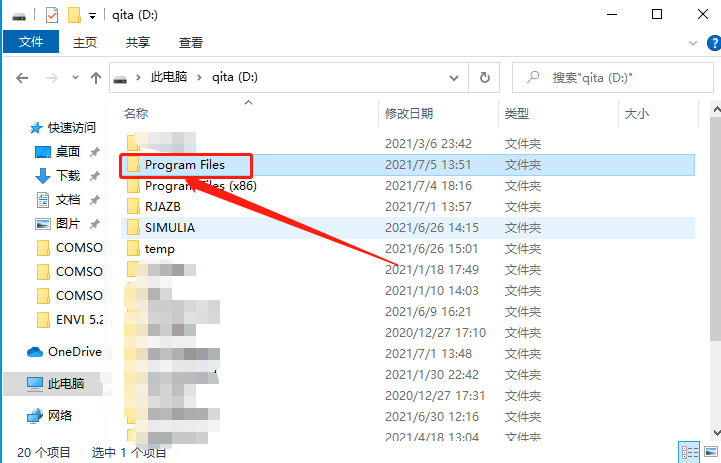Viewport: 721px width, 463px height.
Task: Click the pin icon next to 下载
Action: click(x=95, y=176)
